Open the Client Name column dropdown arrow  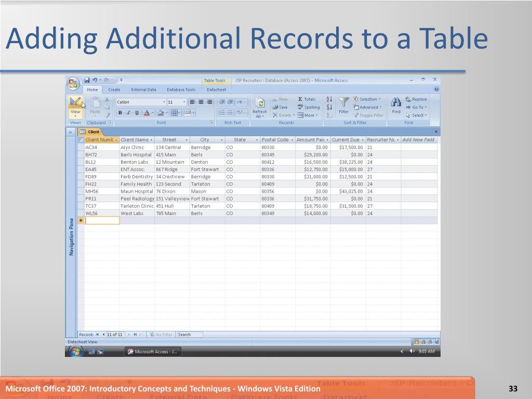pyautogui.click(x=151, y=140)
